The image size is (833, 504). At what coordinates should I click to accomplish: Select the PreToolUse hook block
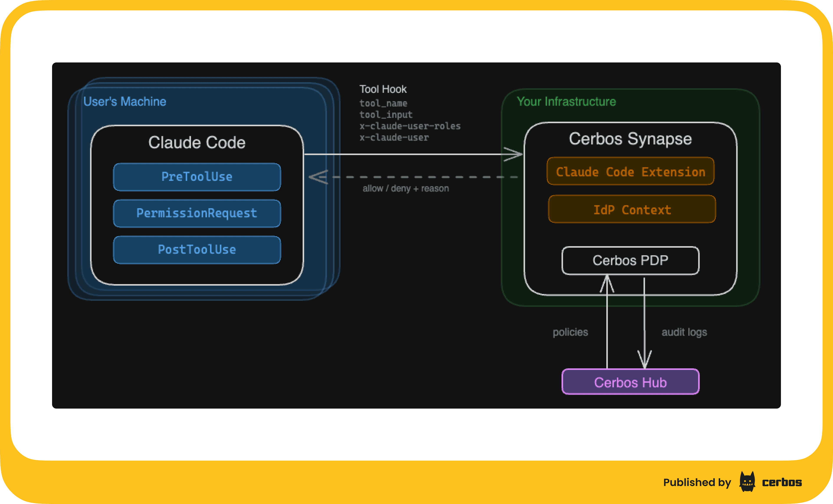tap(197, 177)
